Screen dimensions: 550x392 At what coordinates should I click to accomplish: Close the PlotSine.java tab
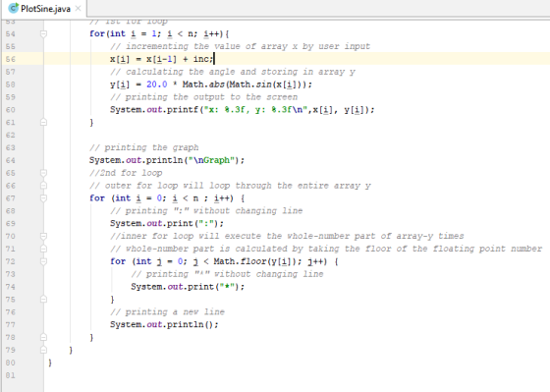(79, 8)
